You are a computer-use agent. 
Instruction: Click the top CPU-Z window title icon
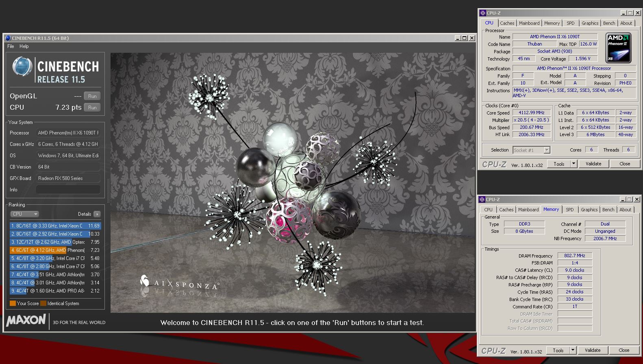(483, 13)
